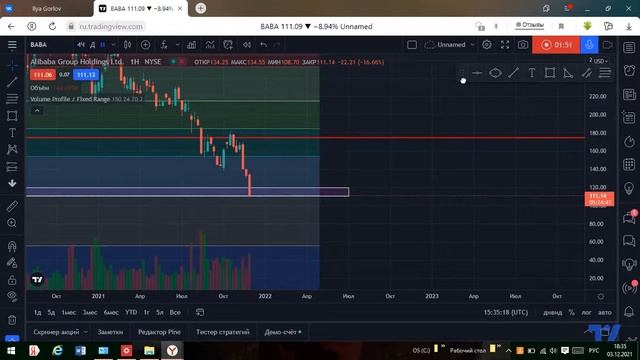Viewport: 640px width, 360px height.
Task: Select the YTD date range
Action: [131, 312]
